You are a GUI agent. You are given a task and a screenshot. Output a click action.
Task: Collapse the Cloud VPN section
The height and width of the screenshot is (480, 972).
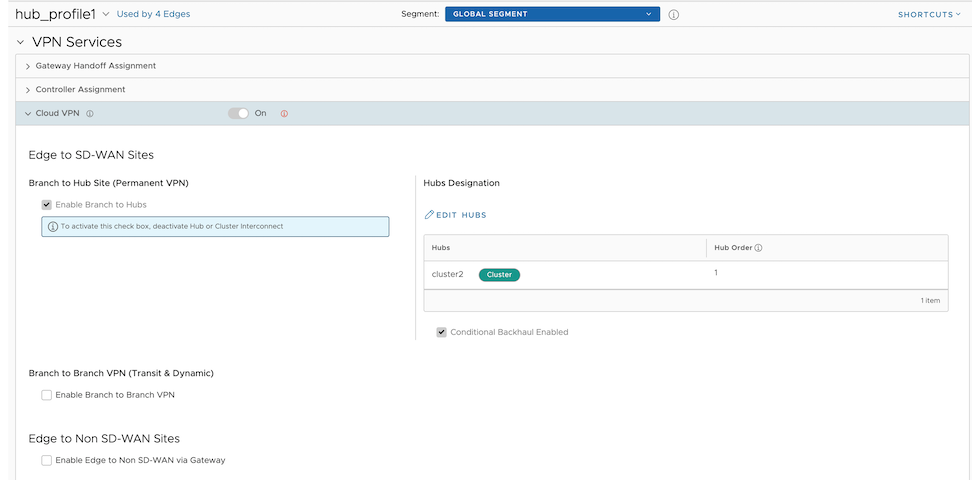28,114
